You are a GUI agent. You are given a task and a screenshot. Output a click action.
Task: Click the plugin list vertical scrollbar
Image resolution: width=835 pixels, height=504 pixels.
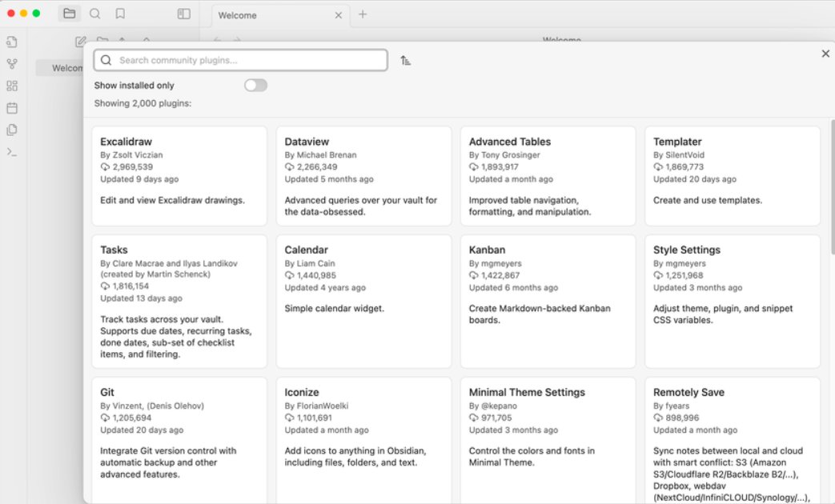coord(832,187)
